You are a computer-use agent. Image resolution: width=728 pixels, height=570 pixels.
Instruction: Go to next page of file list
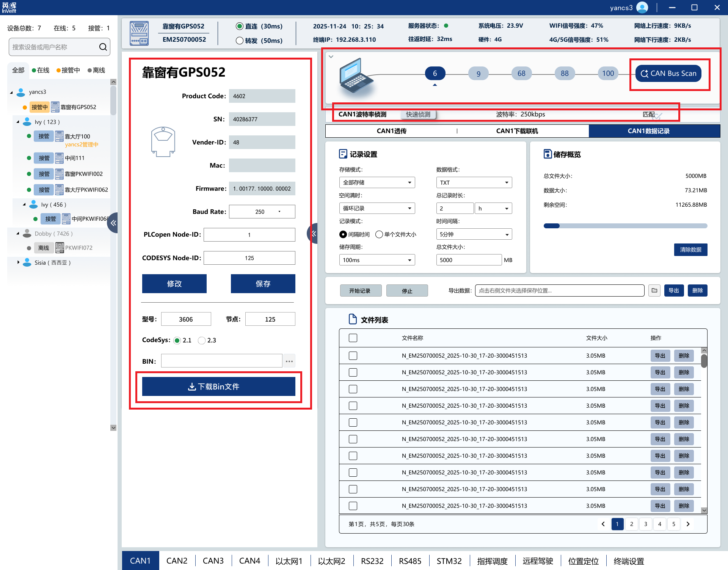pyautogui.click(x=688, y=524)
